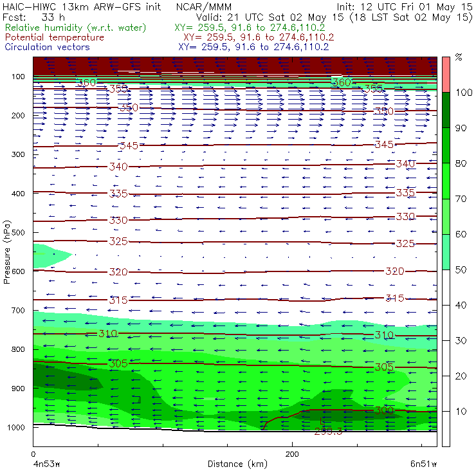Click the "Distance (km)" axis title
476x476 pixels.
point(237,464)
